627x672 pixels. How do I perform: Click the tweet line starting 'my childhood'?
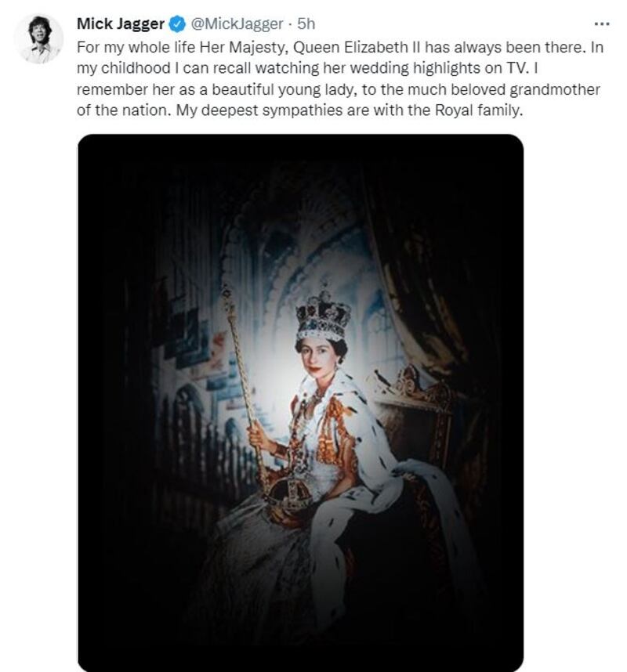tap(307, 68)
